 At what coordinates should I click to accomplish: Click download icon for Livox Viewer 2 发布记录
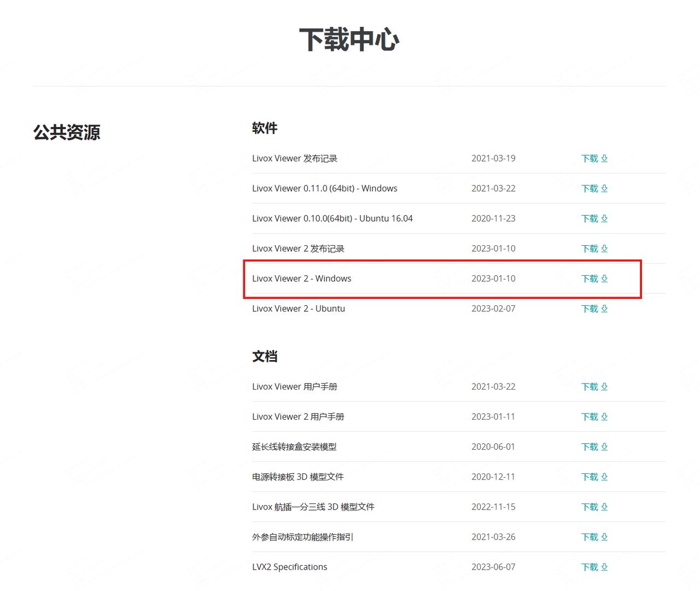tap(604, 248)
